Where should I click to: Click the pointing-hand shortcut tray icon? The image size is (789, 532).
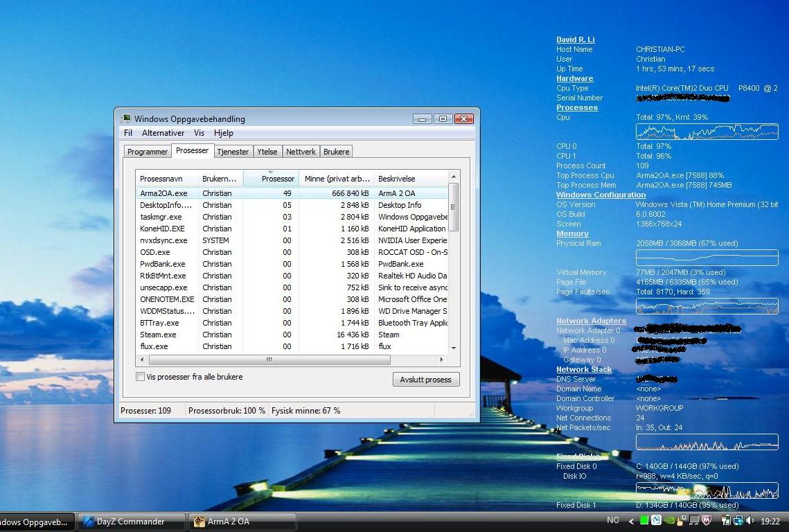point(682,521)
